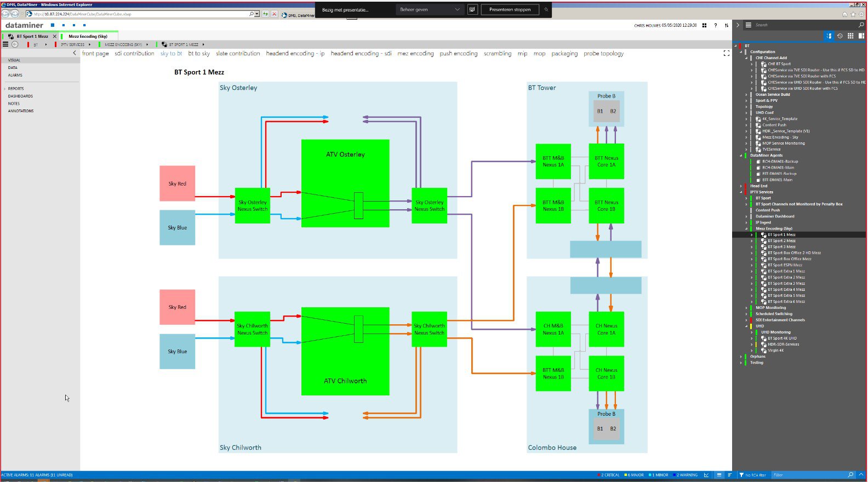Collapse the DataMiner Agents node

click(741, 156)
